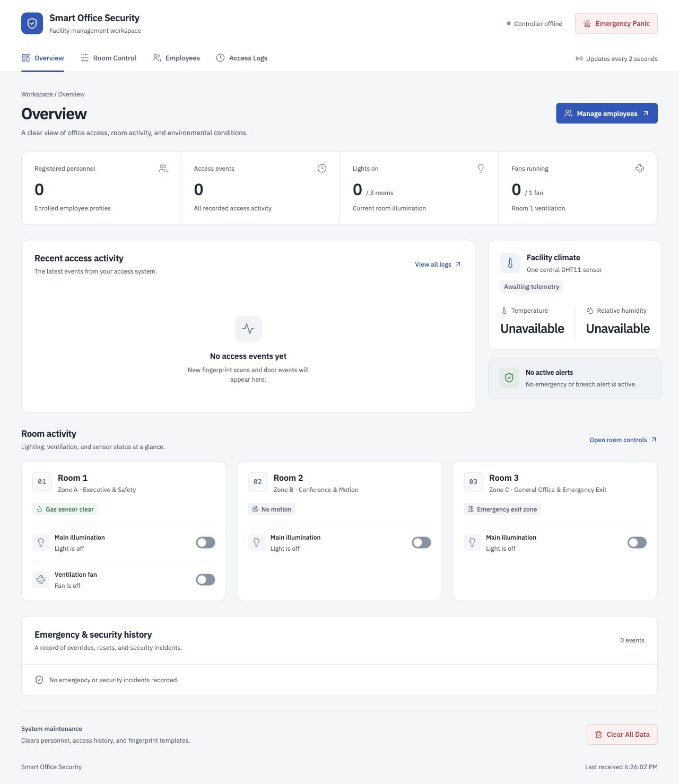Click Room 1 Ventilation fan icon
This screenshot has width=679, height=784.
pyautogui.click(x=41, y=580)
